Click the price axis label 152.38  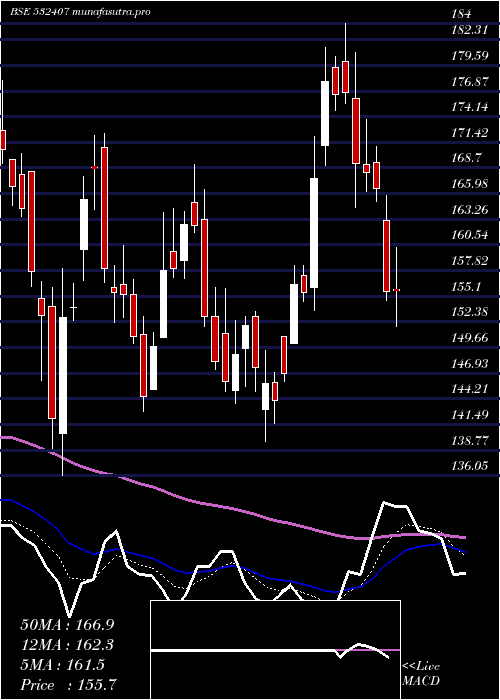[x=469, y=312]
